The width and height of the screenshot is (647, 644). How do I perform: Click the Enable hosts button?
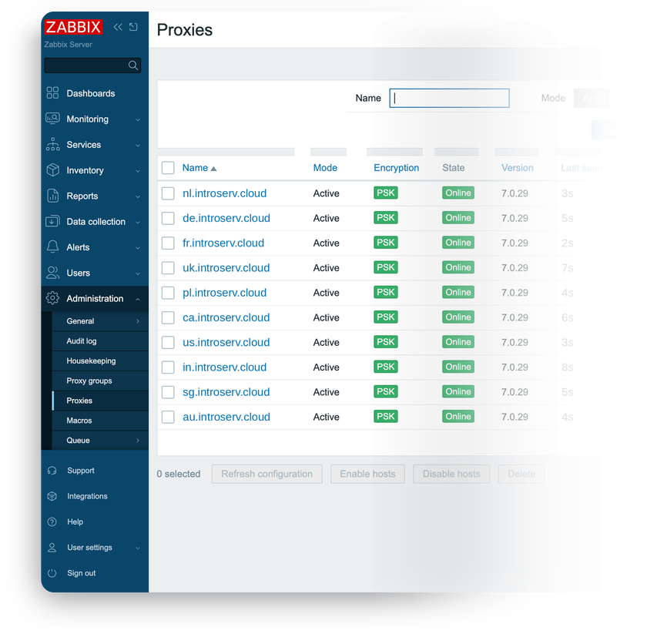pyautogui.click(x=367, y=474)
